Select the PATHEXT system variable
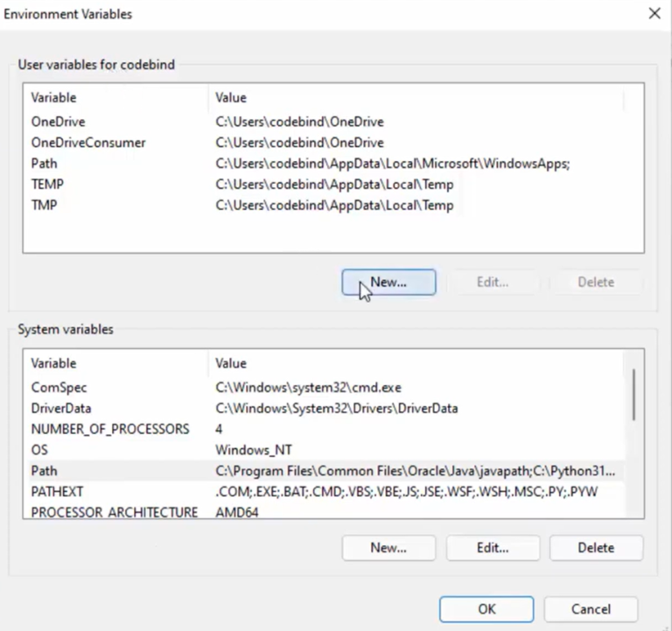672x631 pixels. (x=57, y=492)
